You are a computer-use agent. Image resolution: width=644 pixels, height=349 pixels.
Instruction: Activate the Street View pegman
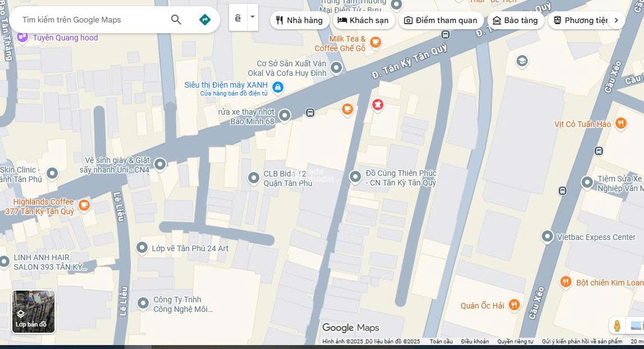pos(618,325)
